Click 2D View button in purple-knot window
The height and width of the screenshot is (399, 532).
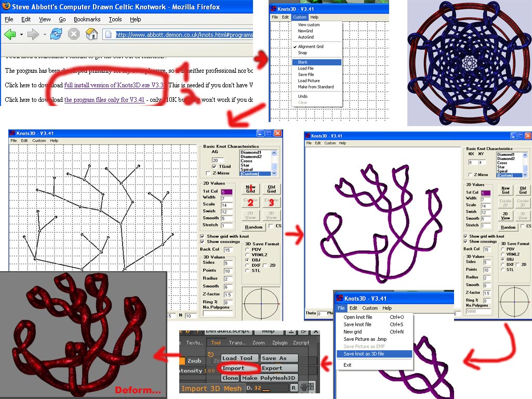coord(505,216)
